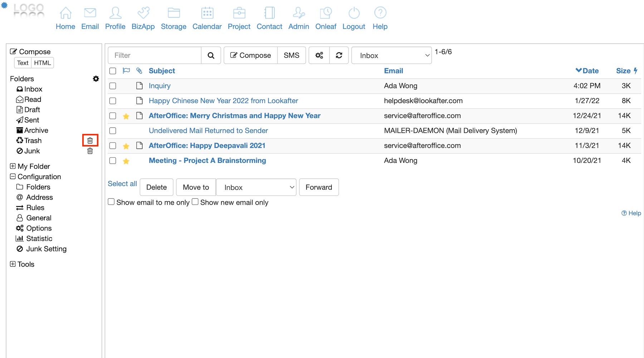Image resolution: width=644 pixels, height=358 pixels.
Task: Open the Folders gear settings icon
Action: 96,79
